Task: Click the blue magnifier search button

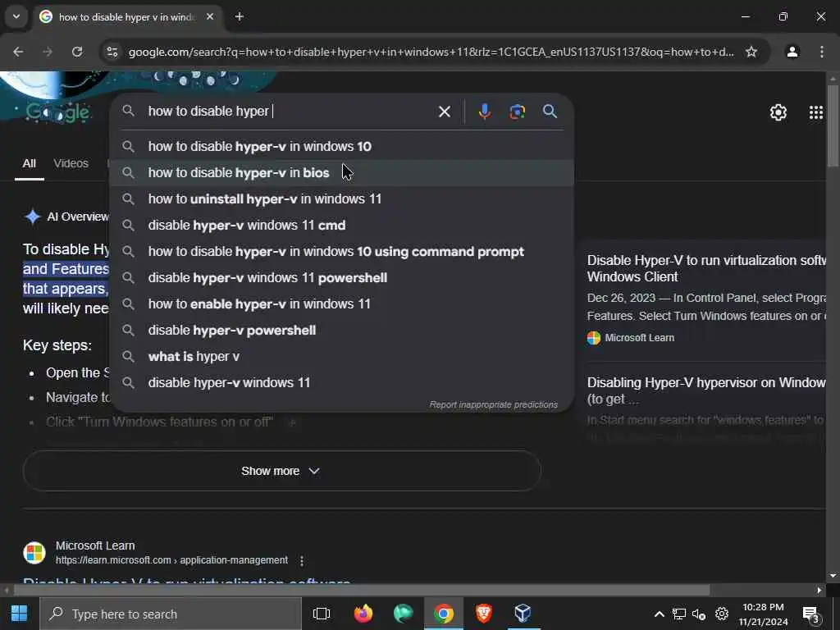Action: [550, 112]
